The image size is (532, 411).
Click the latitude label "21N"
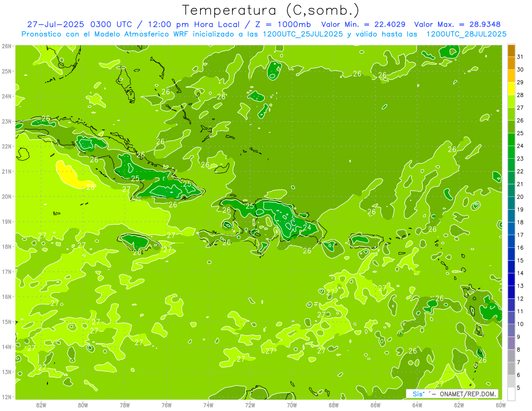coord(7,171)
